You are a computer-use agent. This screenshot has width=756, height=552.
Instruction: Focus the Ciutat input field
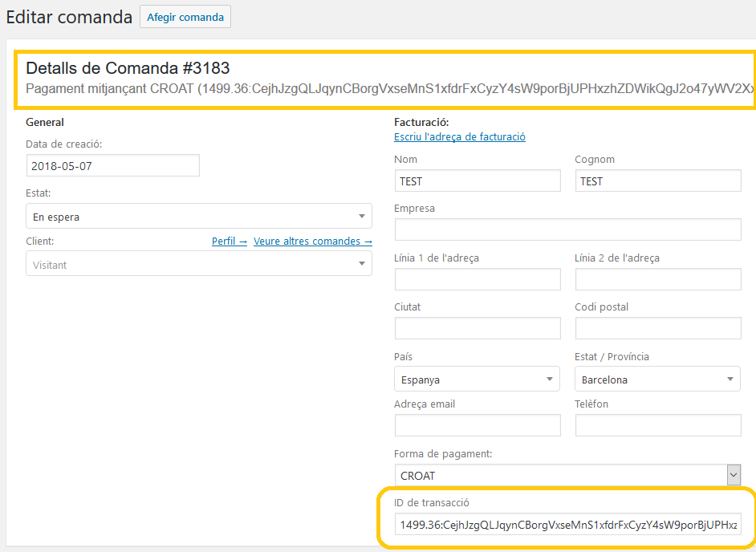point(478,328)
